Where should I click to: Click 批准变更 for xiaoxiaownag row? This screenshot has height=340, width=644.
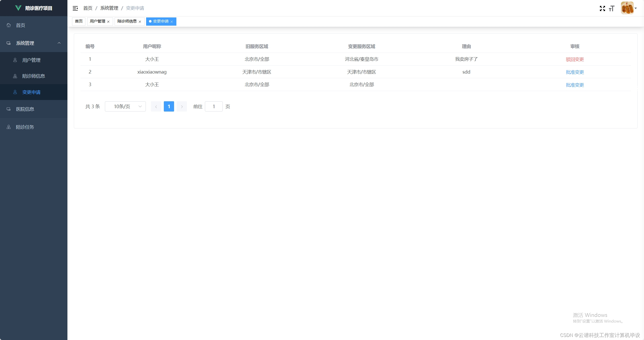coord(575,72)
